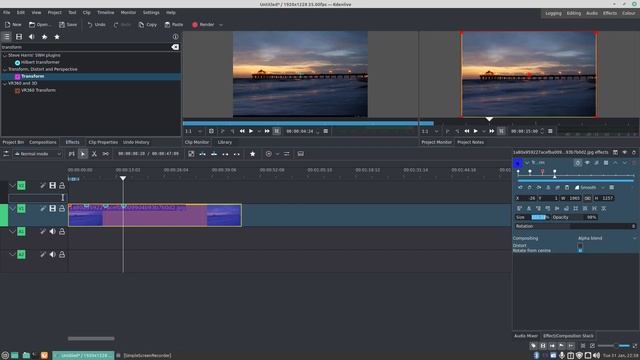This screenshot has width=640, height=360.
Task: Show main effects list view icon
Action: [x=7, y=37]
